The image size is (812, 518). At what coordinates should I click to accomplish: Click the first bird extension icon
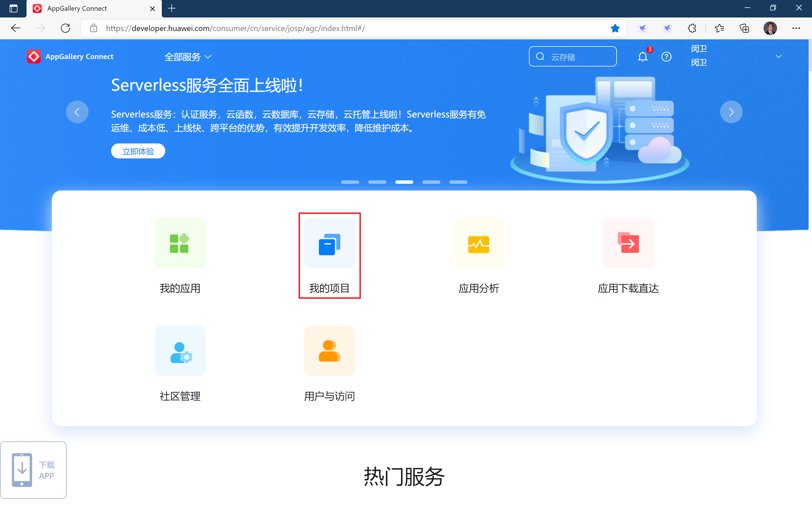coord(642,28)
